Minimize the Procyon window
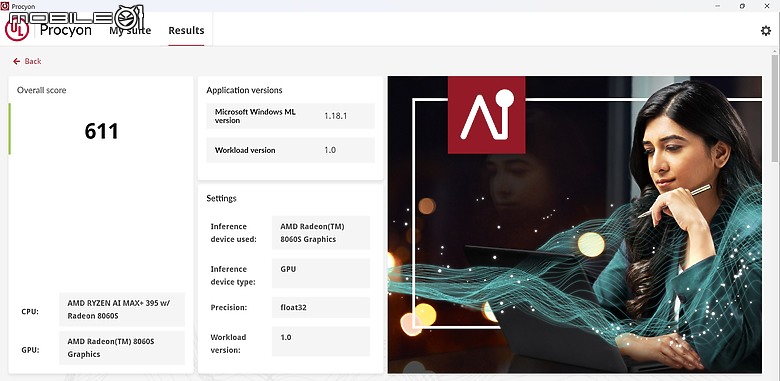This screenshot has width=780, height=381. coord(718,6)
